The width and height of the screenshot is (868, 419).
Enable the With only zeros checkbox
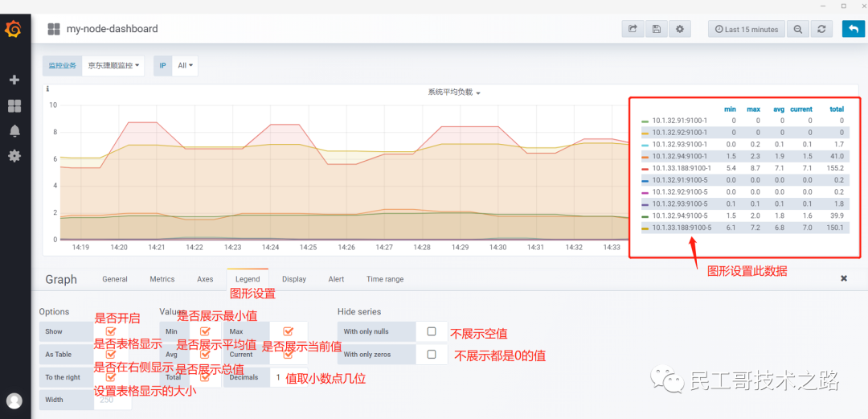point(432,354)
